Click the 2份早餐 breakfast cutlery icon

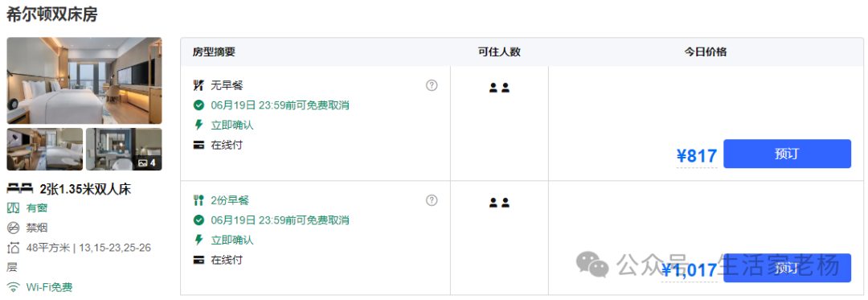pos(199,200)
